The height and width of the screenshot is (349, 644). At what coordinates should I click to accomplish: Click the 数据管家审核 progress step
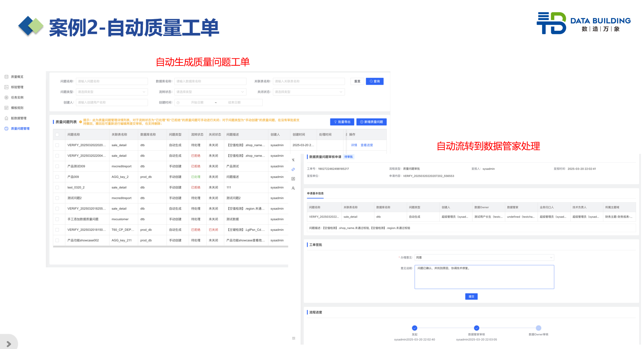point(477,328)
